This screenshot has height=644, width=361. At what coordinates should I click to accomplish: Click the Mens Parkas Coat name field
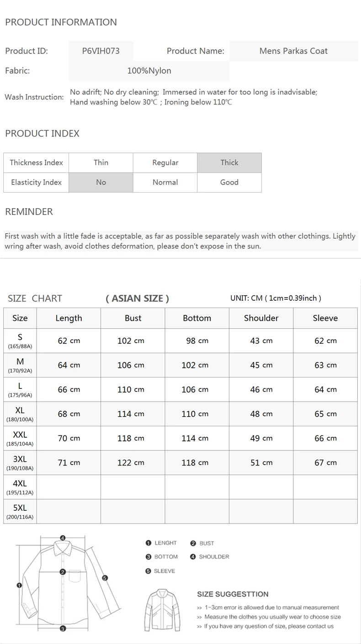pyautogui.click(x=293, y=51)
